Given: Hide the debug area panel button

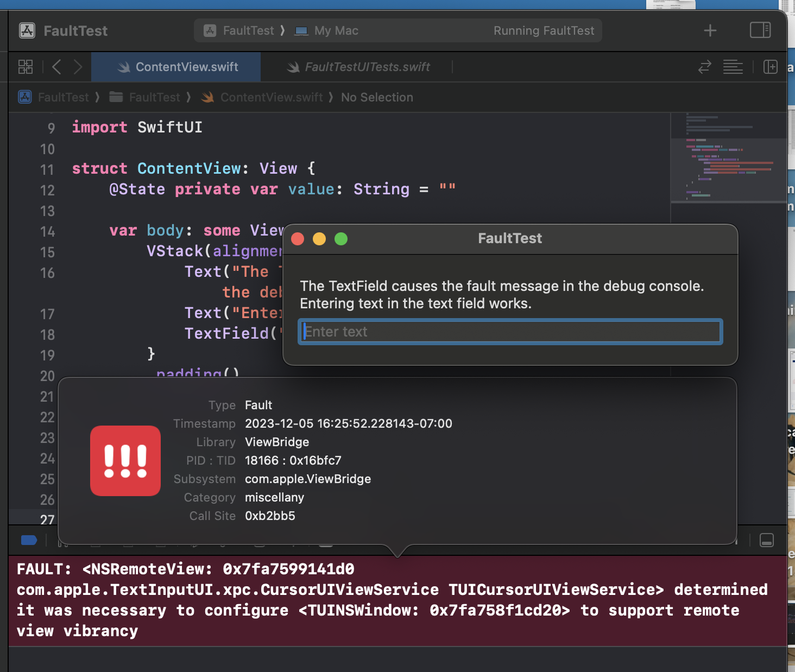Looking at the screenshot, I should (x=767, y=540).
